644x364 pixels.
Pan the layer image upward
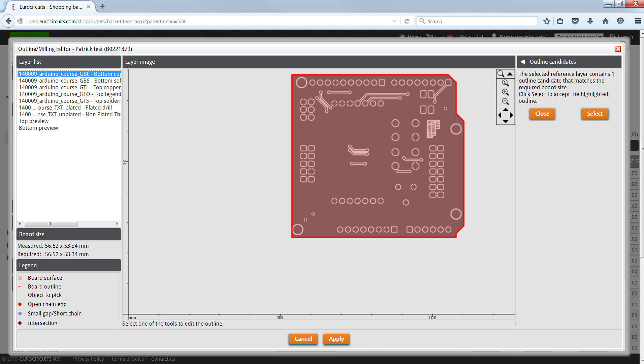pyautogui.click(x=506, y=110)
